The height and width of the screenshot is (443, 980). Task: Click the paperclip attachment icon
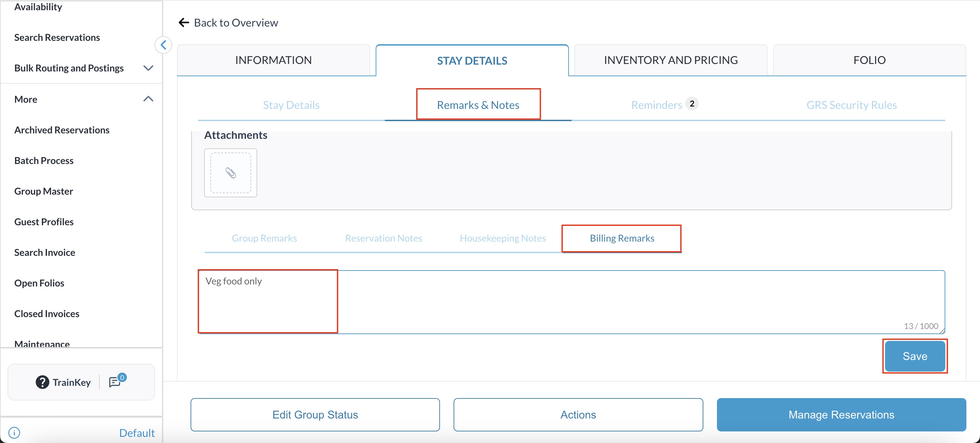[231, 173]
